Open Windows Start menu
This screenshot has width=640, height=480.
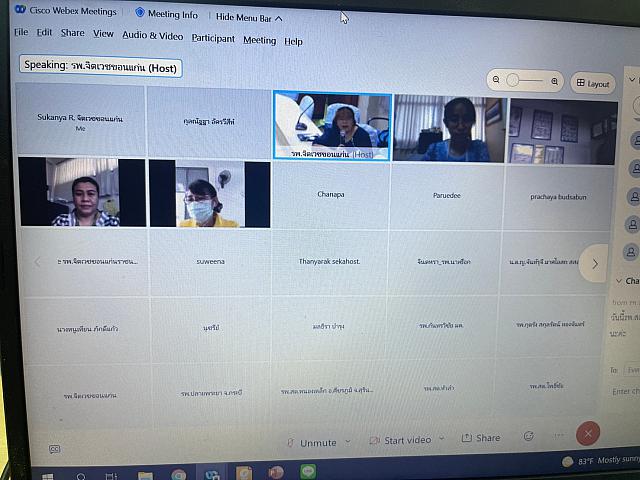pos(48,474)
